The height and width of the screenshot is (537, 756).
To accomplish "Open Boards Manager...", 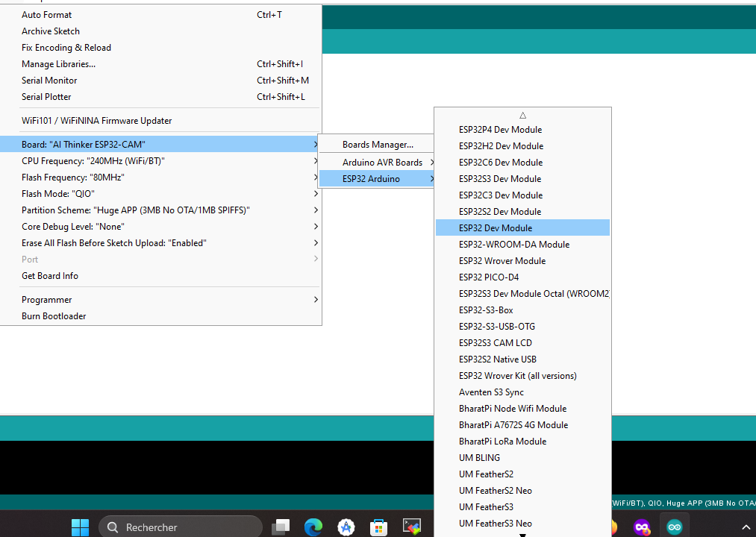I will [378, 145].
